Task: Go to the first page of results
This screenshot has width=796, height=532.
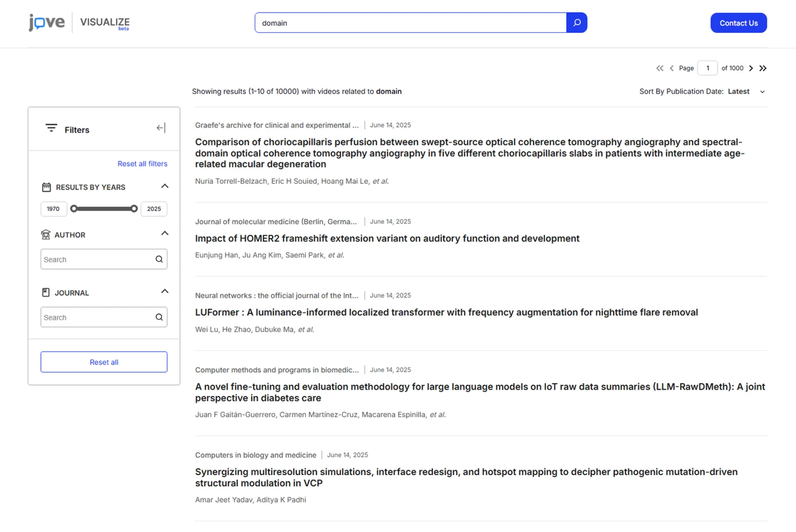Action: (x=660, y=68)
